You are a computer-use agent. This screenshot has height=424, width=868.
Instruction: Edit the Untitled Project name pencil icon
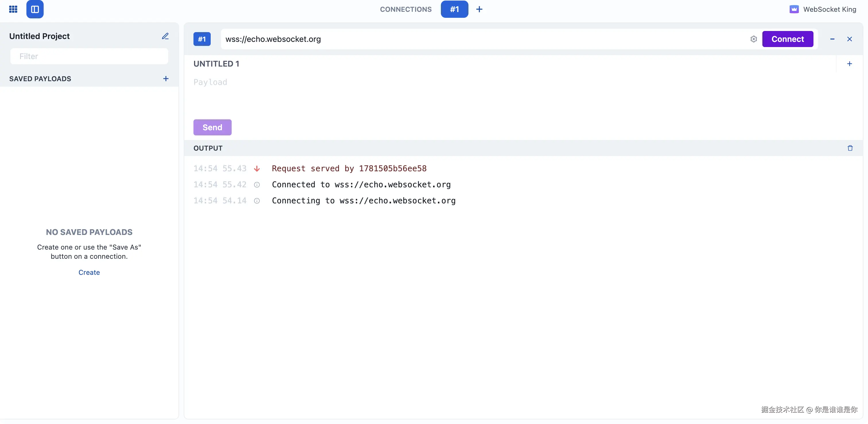[x=165, y=36]
